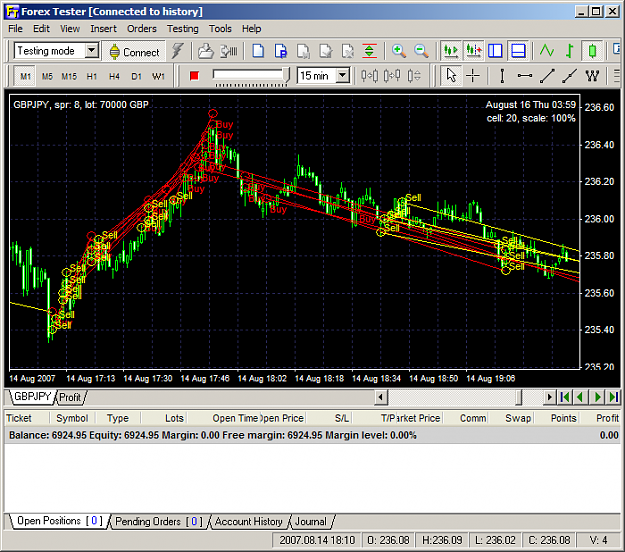The image size is (625, 552).
Task: Zoom in on the chart
Action: coord(399,51)
